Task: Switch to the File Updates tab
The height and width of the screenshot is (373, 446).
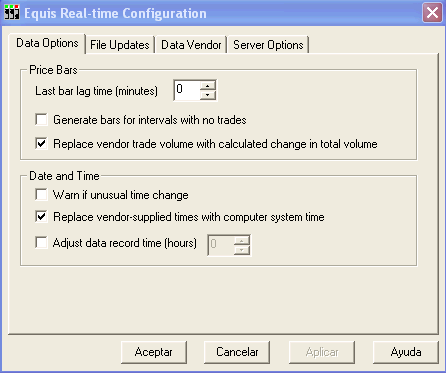Action: tap(120, 45)
